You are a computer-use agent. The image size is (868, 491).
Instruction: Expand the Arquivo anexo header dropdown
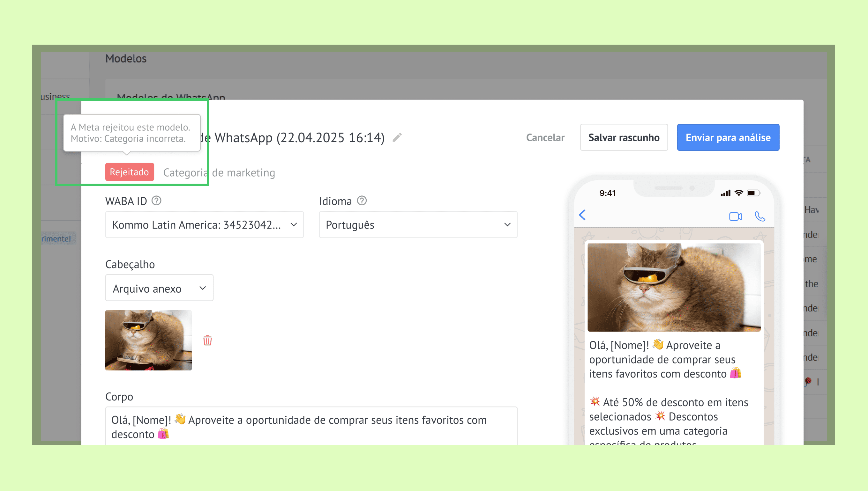tap(159, 288)
